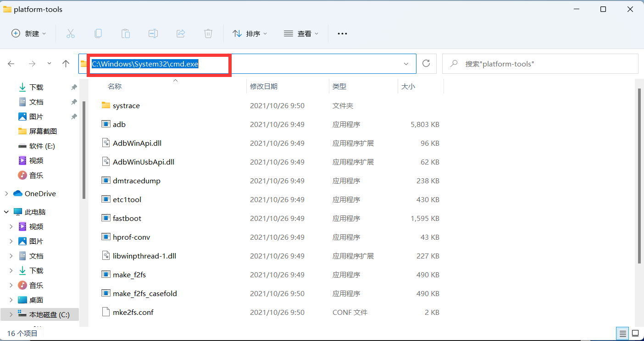
Task: Select the make_f2fs application icon
Action: [106, 275]
